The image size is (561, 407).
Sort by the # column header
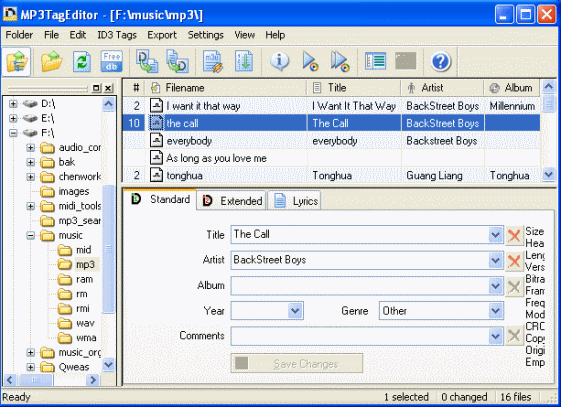(x=135, y=88)
